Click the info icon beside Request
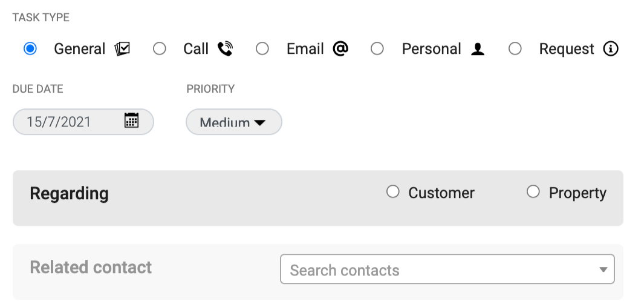The width and height of the screenshot is (644, 304). [611, 49]
